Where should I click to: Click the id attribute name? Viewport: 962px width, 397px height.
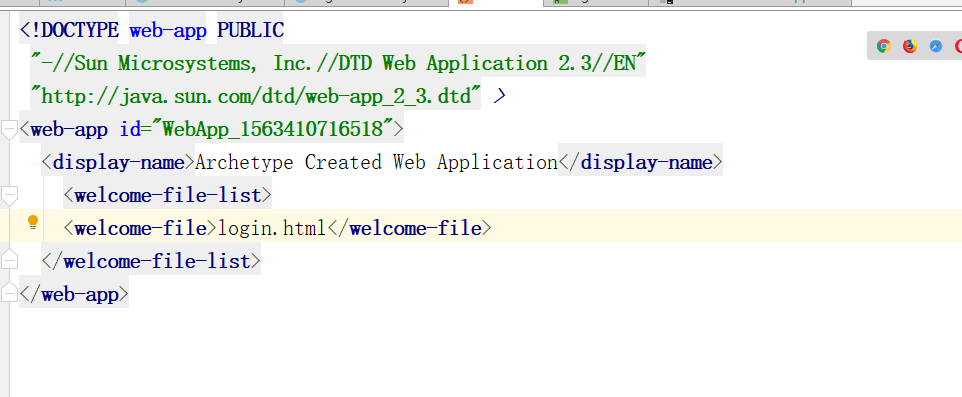pos(130,129)
